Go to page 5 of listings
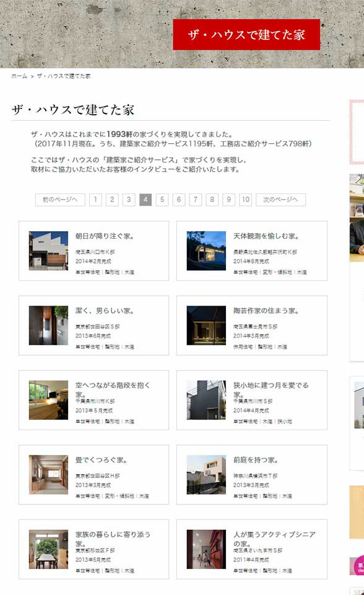The image size is (364, 595). 162,200
